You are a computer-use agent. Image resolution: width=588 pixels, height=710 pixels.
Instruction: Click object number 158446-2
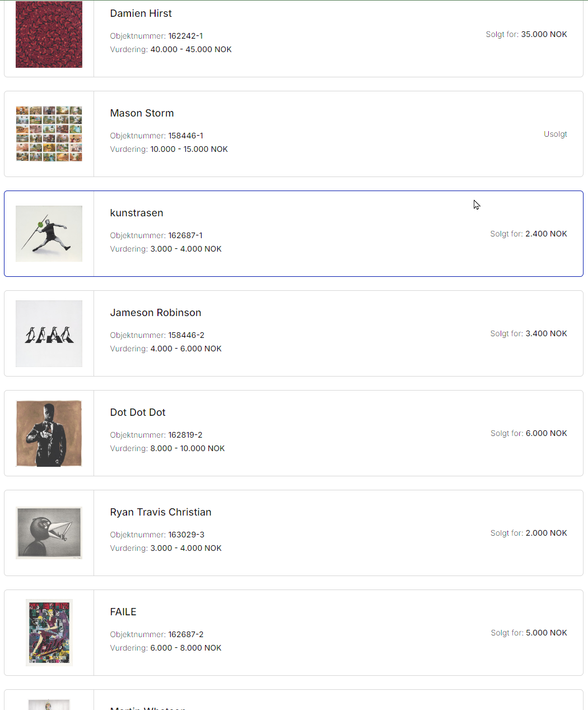pos(186,335)
